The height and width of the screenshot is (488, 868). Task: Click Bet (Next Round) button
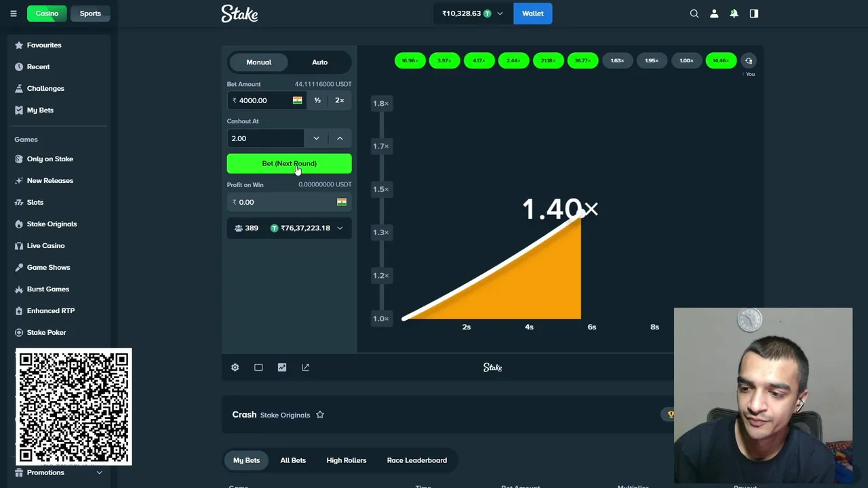click(x=289, y=163)
